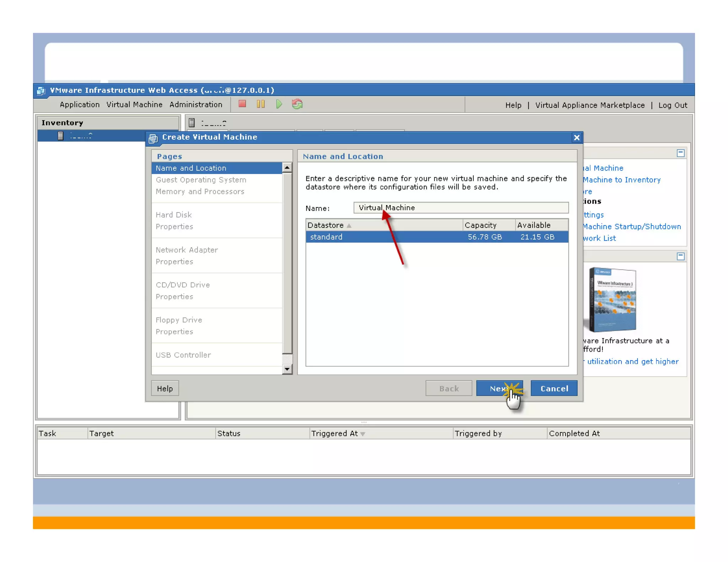
Task: Click the green Power On play icon
Action: [279, 104]
